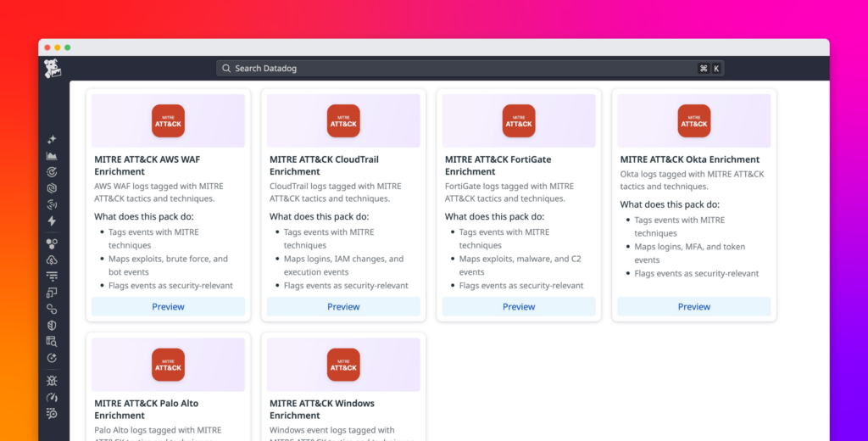Preview the AWS WAF Enrichment pack
Viewport: 868px width, 441px height.
[x=169, y=306]
